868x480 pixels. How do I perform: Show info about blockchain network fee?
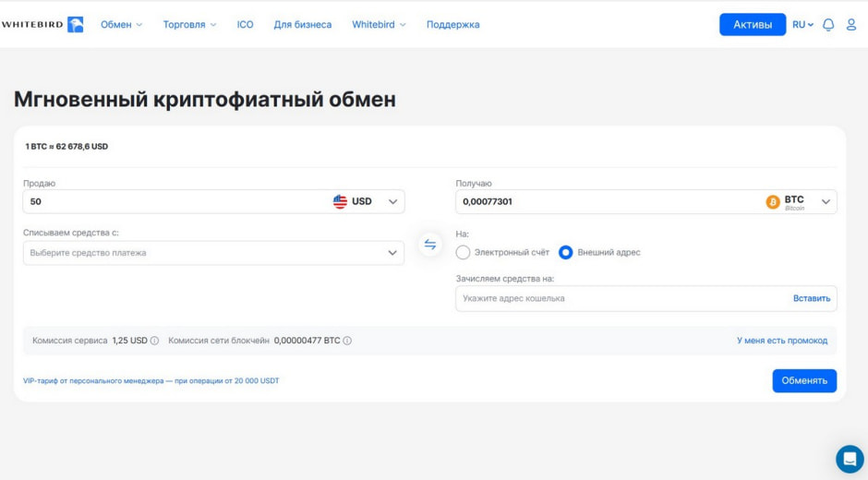[347, 341]
